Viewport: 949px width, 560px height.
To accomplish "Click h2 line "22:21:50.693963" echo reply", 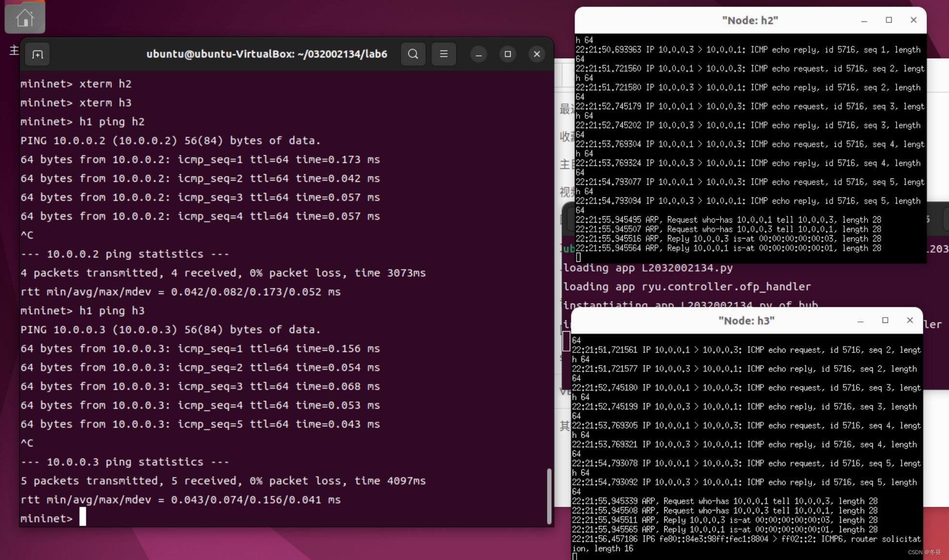I will [748, 49].
